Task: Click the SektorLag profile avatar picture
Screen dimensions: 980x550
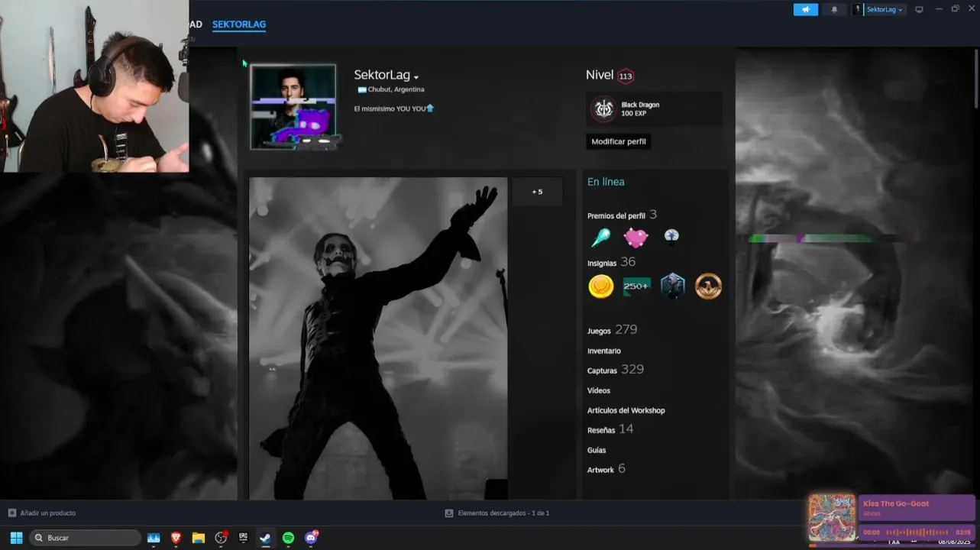Action: (293, 106)
